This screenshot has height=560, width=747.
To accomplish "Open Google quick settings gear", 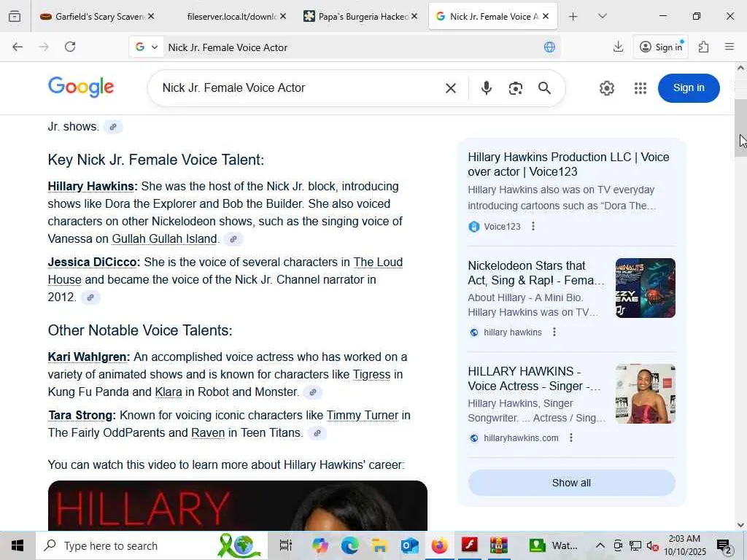I will tap(606, 88).
